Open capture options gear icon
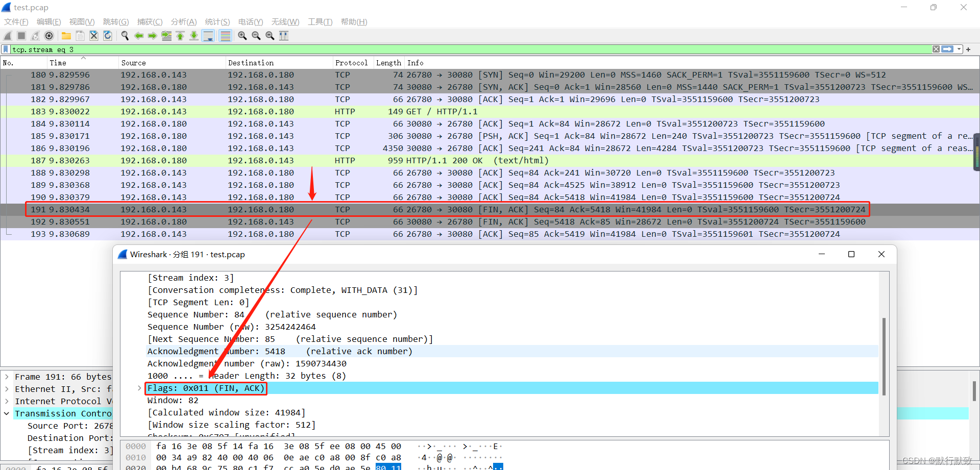This screenshot has width=980, height=470. click(49, 36)
